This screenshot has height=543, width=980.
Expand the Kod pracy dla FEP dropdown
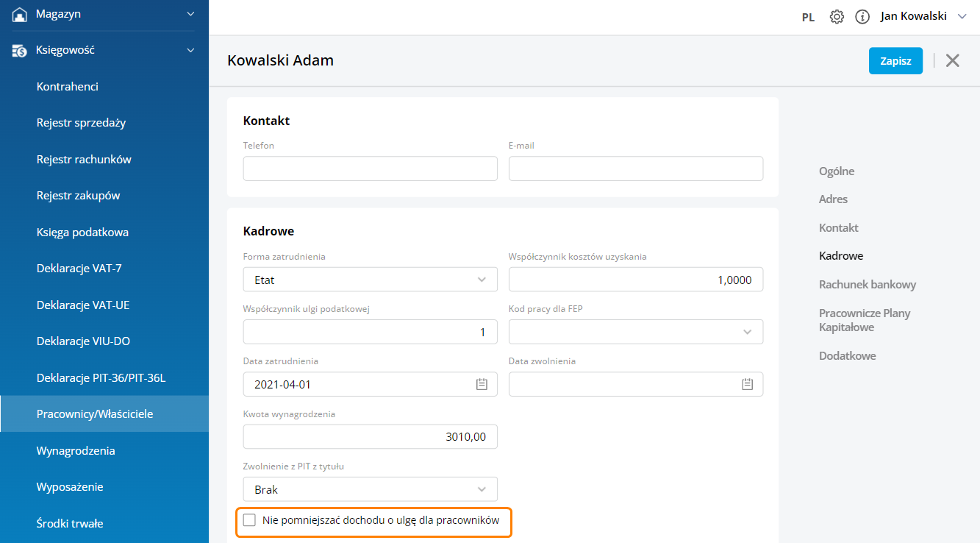(x=635, y=332)
